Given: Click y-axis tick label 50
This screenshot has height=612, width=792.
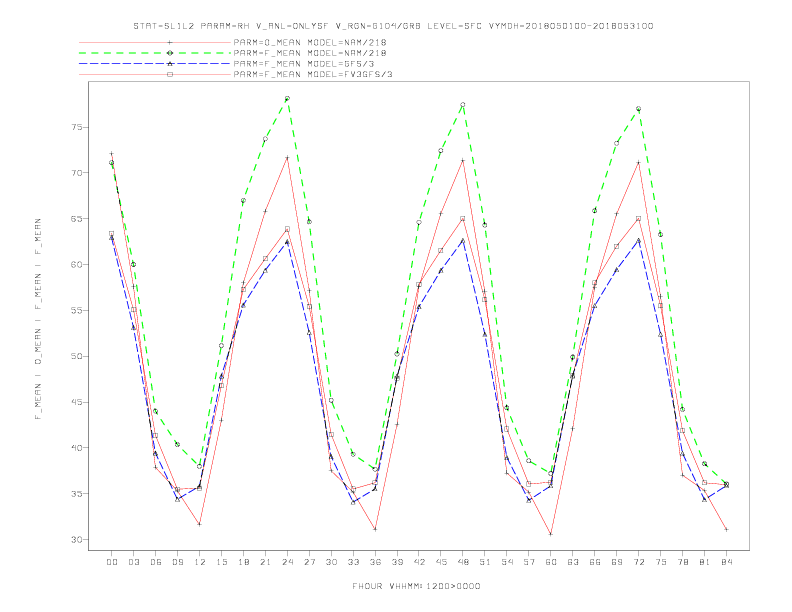Looking at the screenshot, I should (77, 356).
